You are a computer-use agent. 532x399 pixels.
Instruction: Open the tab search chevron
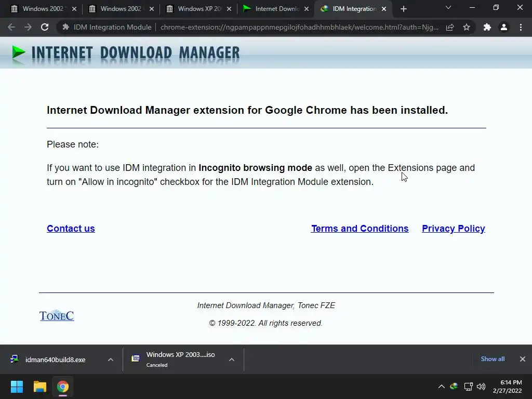448,7
